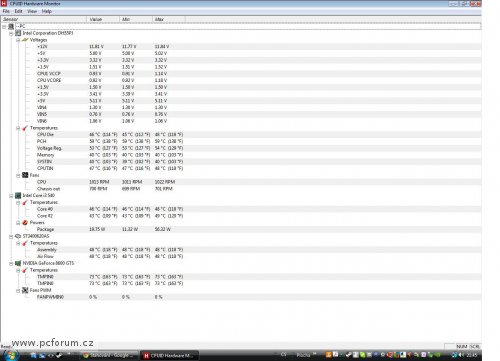
Task: Collapse the Intel Core i3 node
Action: coord(11,196)
